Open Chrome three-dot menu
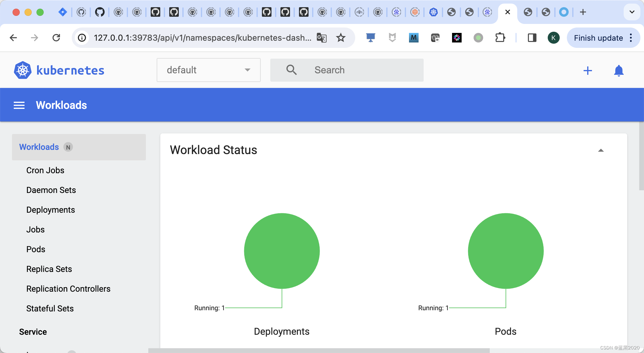This screenshot has width=644, height=353. tap(631, 38)
